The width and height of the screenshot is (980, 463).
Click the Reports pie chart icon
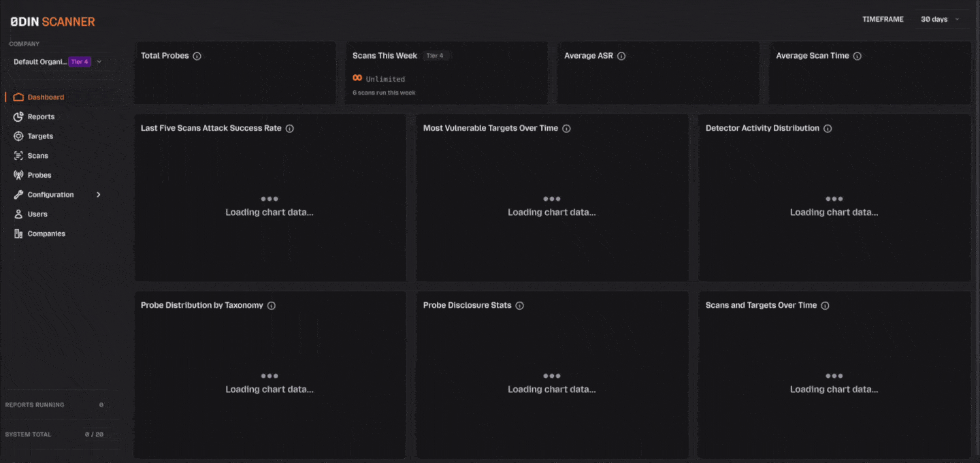click(18, 117)
